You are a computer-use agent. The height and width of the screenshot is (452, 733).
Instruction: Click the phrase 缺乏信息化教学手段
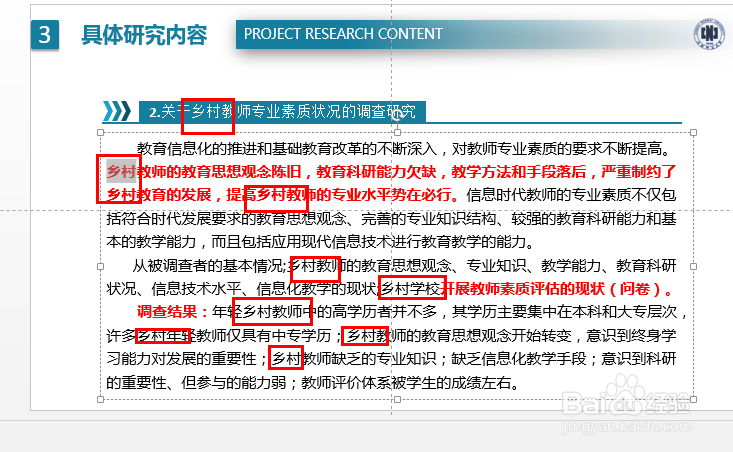point(518,359)
